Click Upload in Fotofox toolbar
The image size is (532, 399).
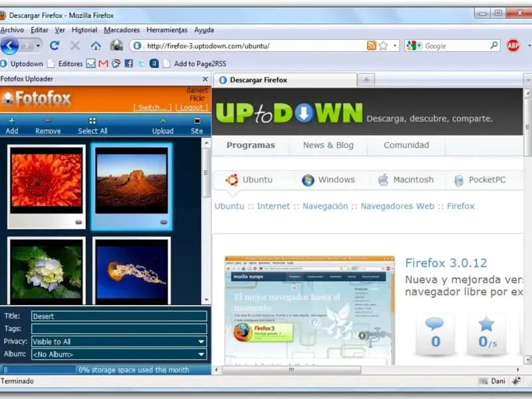(x=163, y=126)
